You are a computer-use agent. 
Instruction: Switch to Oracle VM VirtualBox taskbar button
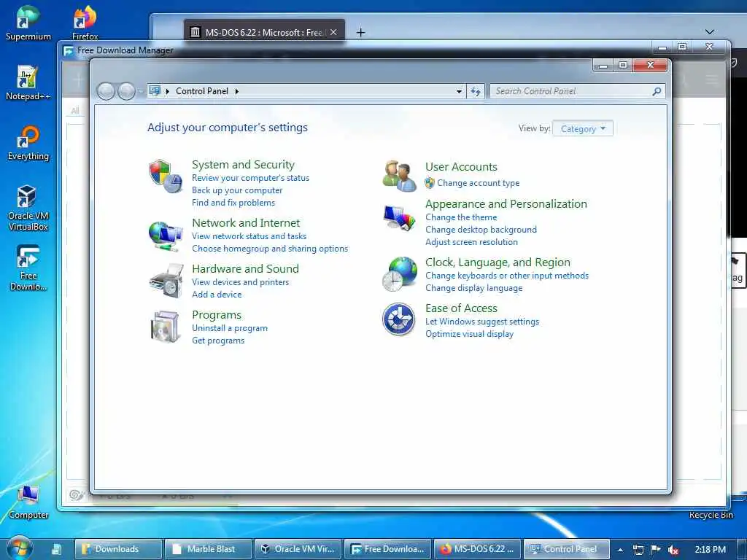click(298, 549)
